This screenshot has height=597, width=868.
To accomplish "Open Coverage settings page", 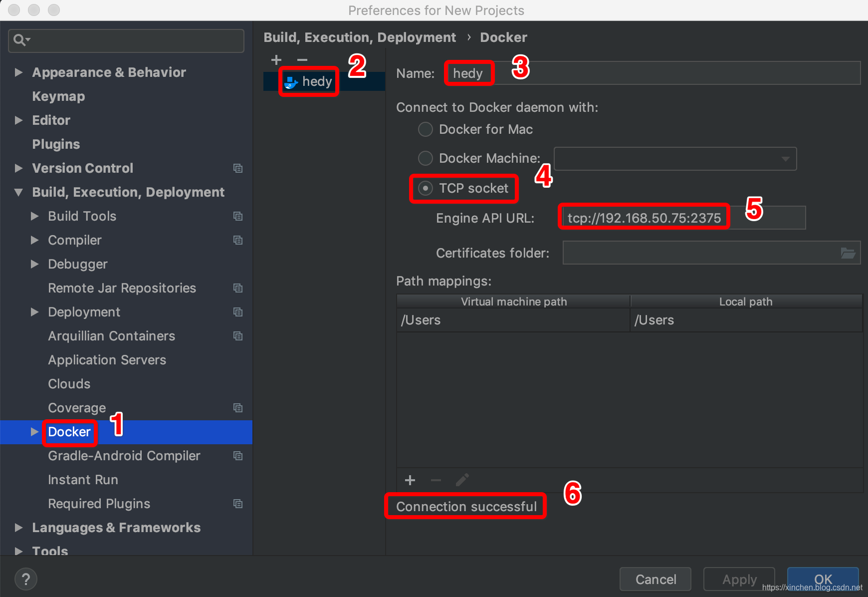I will pos(77,408).
